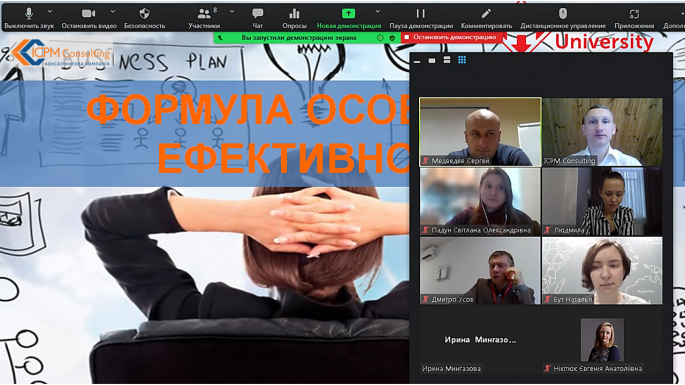Stop camera with Остановить видео

pos(89,18)
